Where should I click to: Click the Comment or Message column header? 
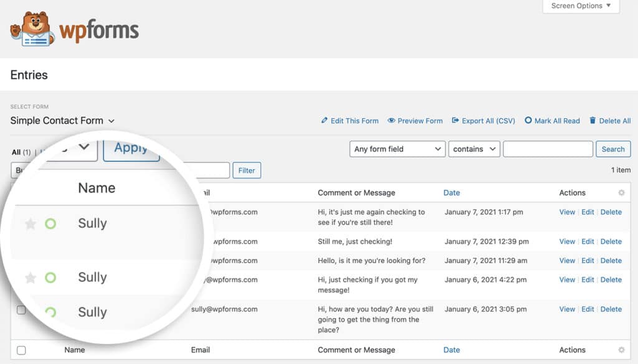pyautogui.click(x=356, y=192)
